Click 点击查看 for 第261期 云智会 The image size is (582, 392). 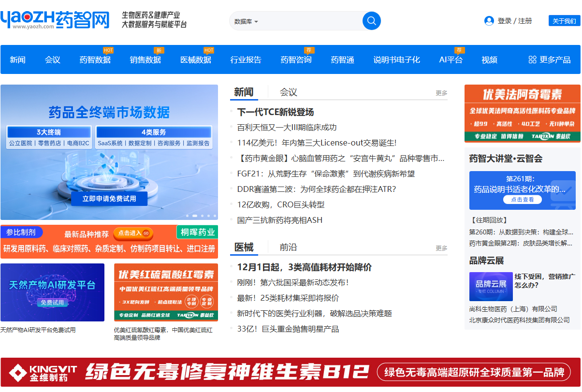[x=523, y=200]
